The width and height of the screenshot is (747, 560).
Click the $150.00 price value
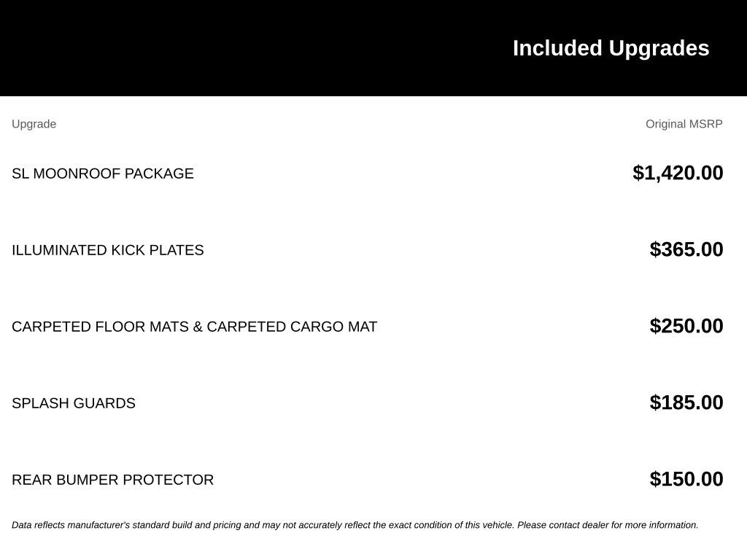click(686, 479)
